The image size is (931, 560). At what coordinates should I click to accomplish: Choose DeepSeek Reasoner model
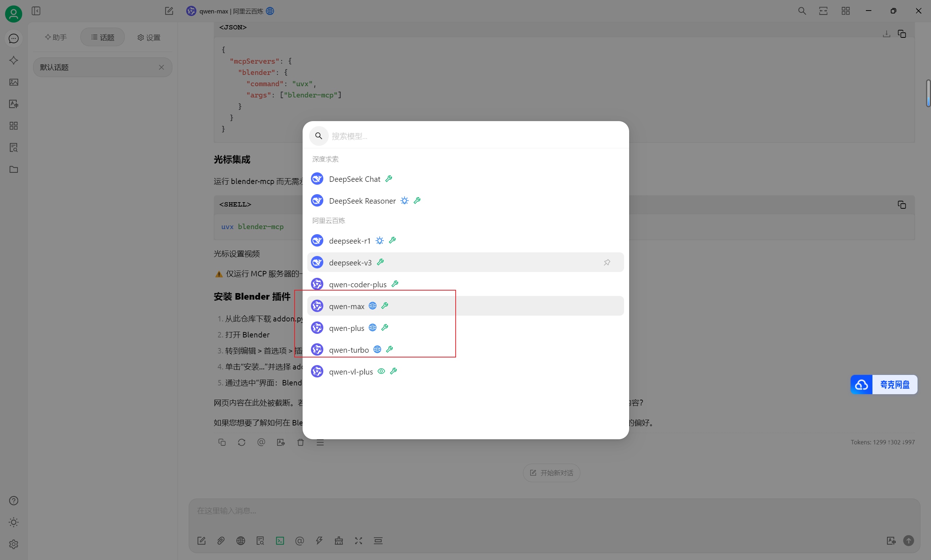[362, 201]
